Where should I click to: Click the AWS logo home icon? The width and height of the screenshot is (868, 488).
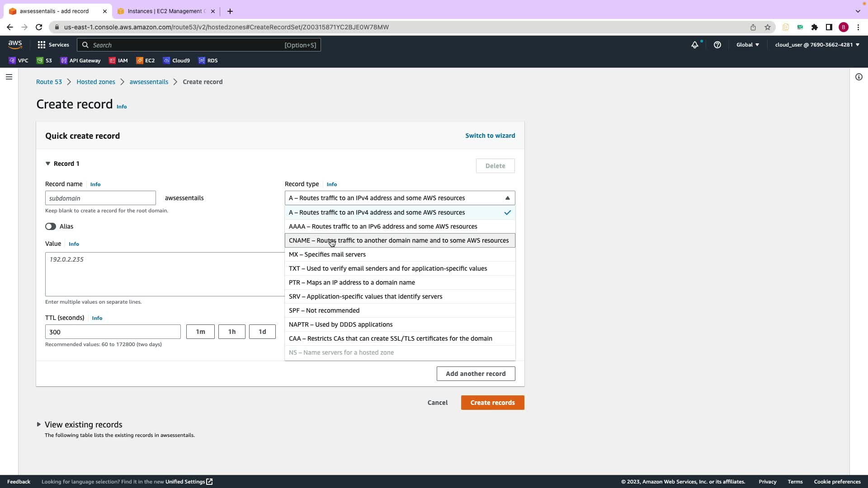click(15, 44)
